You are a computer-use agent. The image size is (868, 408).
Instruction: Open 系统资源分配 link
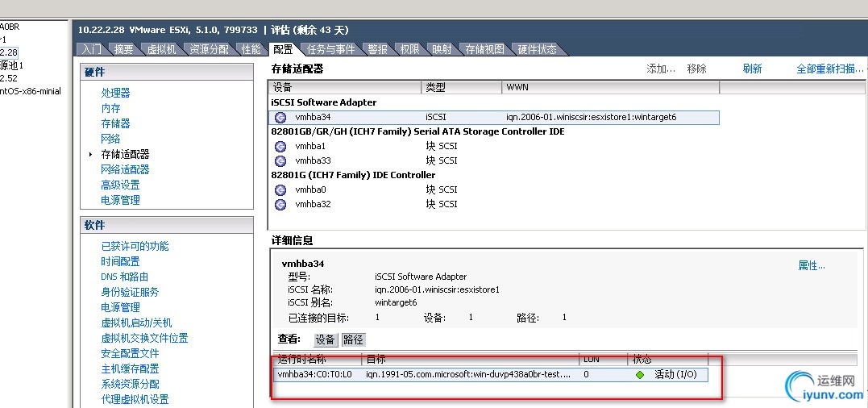130,384
